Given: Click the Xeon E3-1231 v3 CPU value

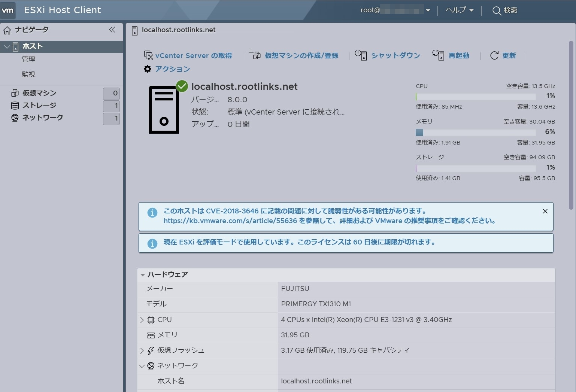Looking at the screenshot, I should pyautogui.click(x=366, y=320).
